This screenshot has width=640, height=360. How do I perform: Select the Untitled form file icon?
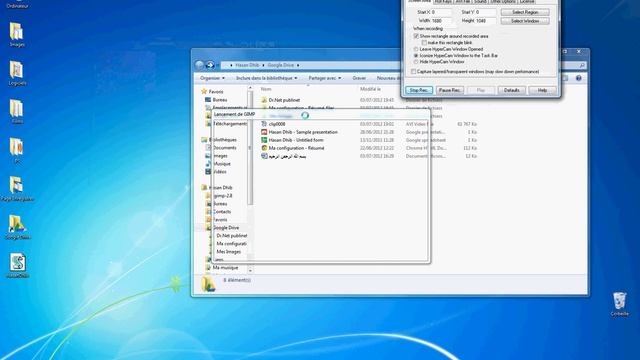coord(264,140)
